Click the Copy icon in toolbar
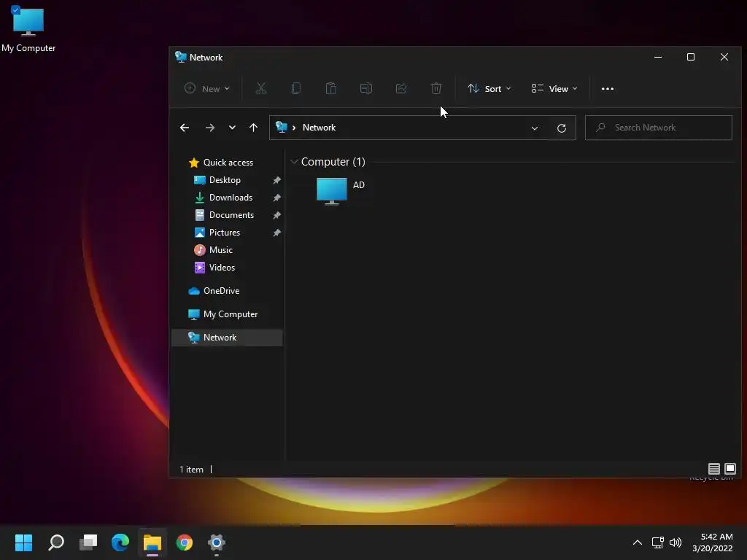The image size is (747, 560). click(x=296, y=88)
